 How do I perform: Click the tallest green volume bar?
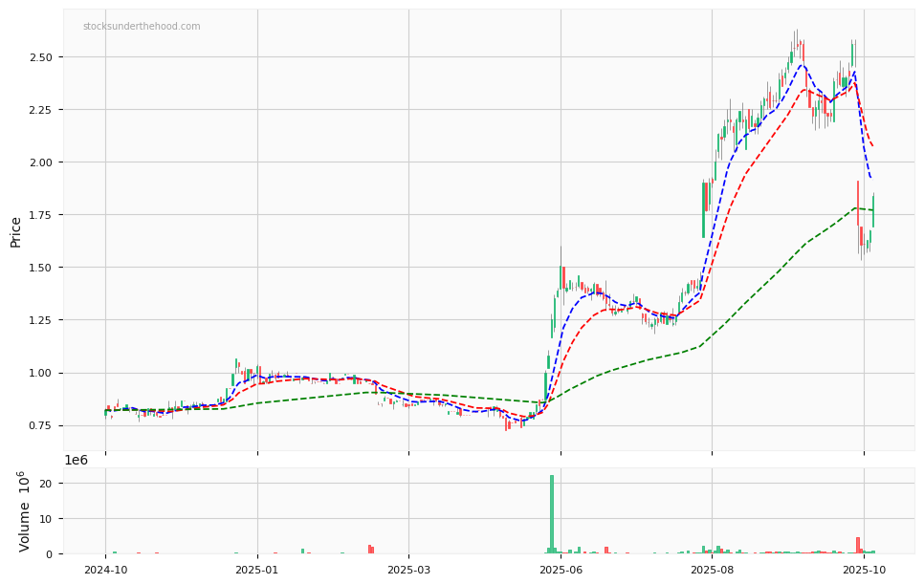click(x=552, y=514)
